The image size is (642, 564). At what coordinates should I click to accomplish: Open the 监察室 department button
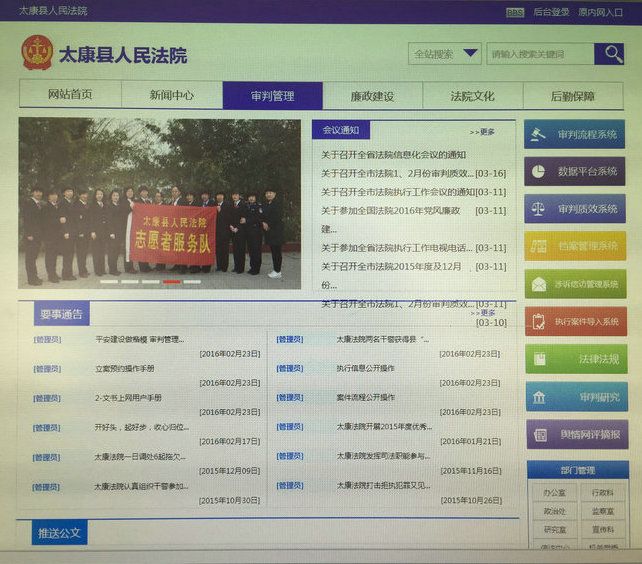coord(603,511)
